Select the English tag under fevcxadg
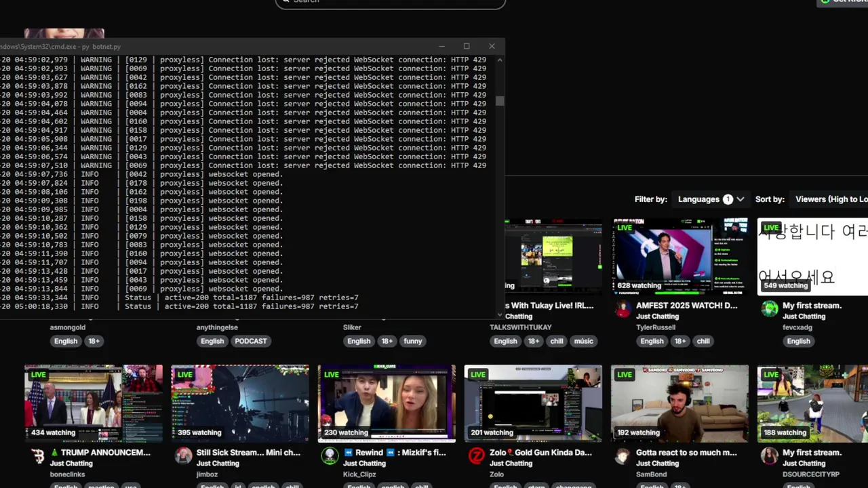 click(x=798, y=341)
